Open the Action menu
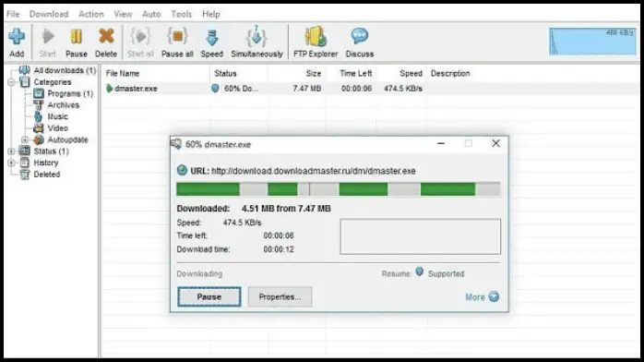This screenshot has width=644, height=362. [91, 14]
